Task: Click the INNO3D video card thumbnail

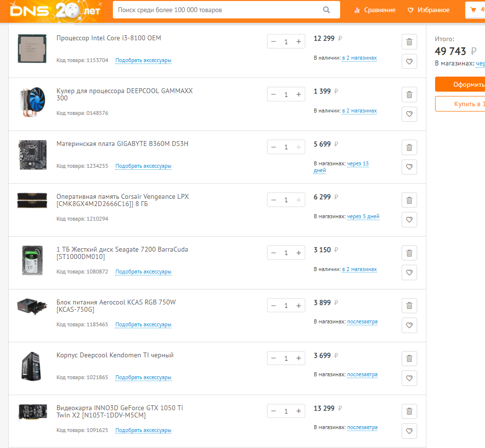Action: click(32, 412)
